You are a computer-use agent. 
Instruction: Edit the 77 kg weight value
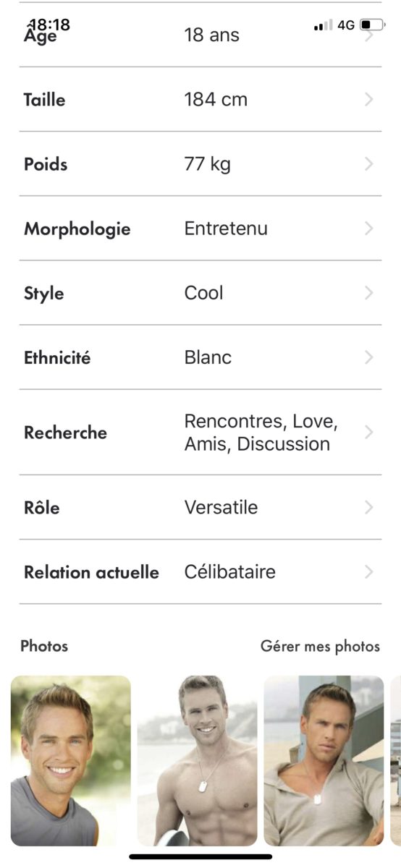click(x=208, y=164)
